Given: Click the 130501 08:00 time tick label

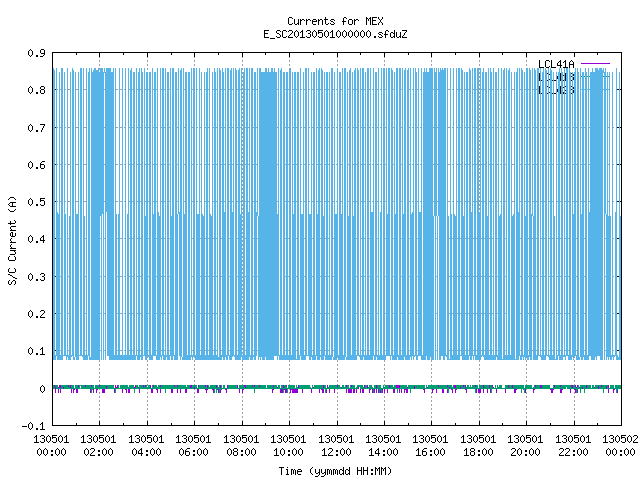Looking at the screenshot, I should (241, 446).
